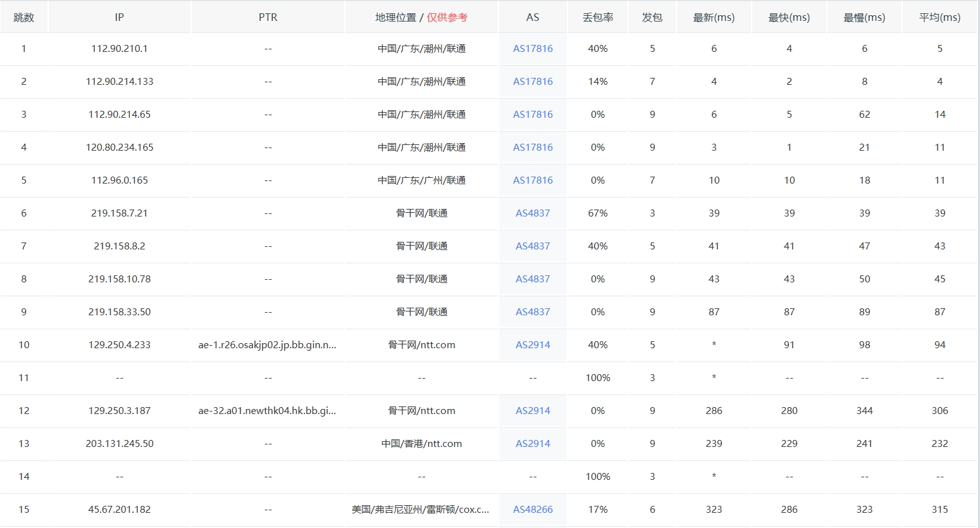The image size is (980, 528).
Task: Click the 最慢(ms) column header
Action: coord(865,18)
